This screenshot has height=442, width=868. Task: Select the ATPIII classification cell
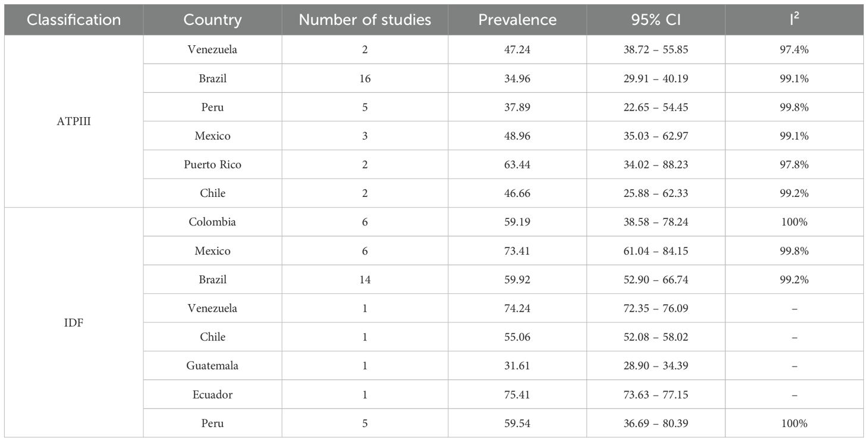[x=74, y=121]
